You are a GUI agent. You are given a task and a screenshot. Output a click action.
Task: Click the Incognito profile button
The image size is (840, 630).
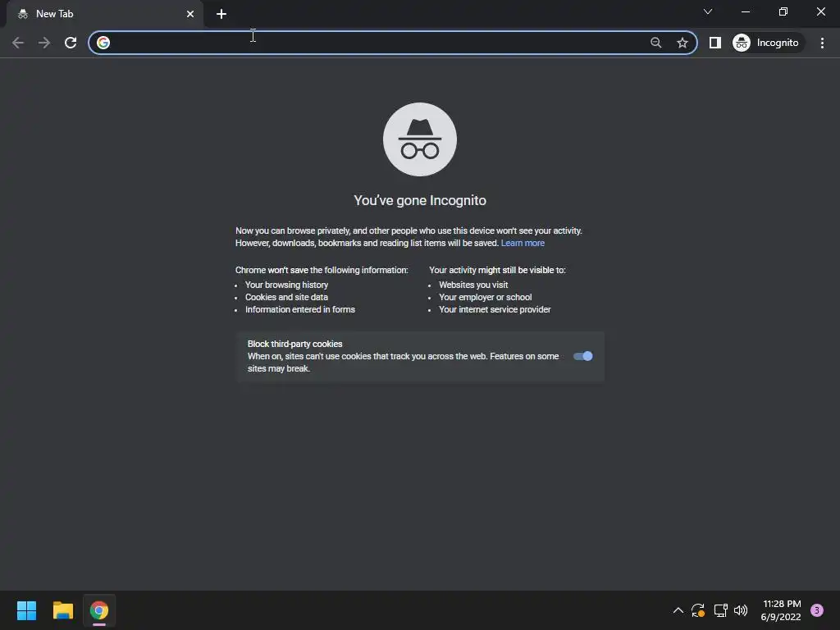[x=767, y=43]
